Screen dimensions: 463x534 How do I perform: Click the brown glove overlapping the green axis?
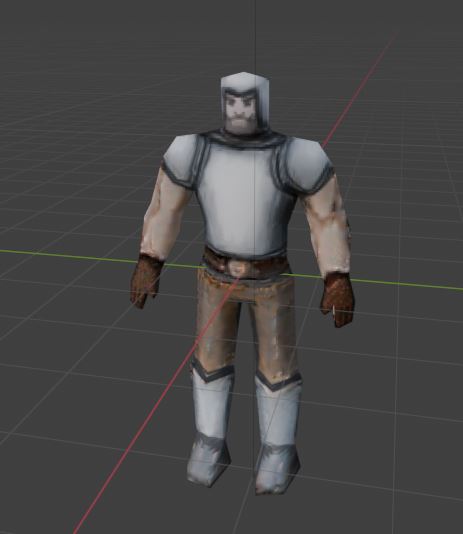(146, 280)
